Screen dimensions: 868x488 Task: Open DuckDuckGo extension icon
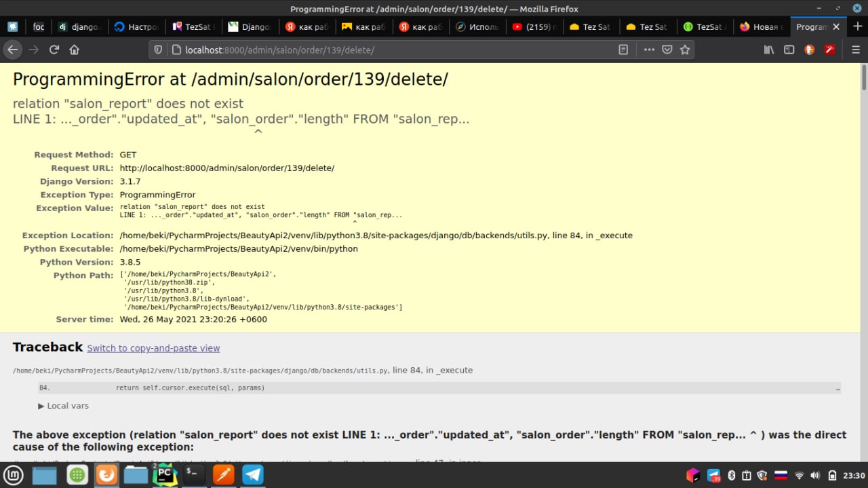pos(809,50)
